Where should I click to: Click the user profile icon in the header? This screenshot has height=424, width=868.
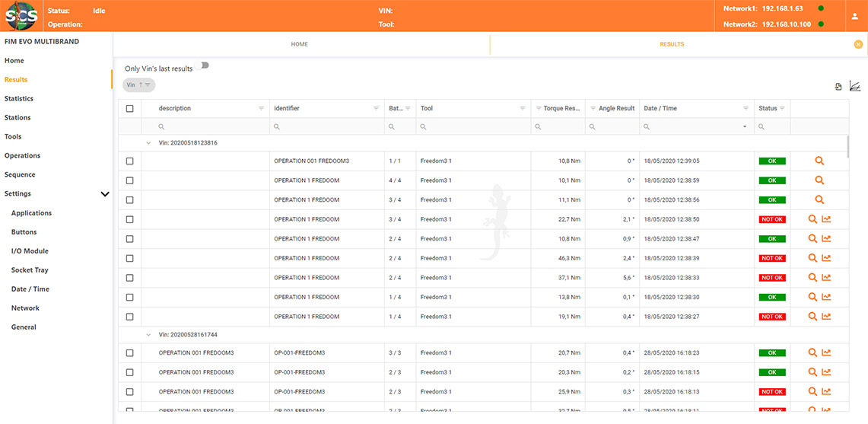pyautogui.click(x=854, y=16)
